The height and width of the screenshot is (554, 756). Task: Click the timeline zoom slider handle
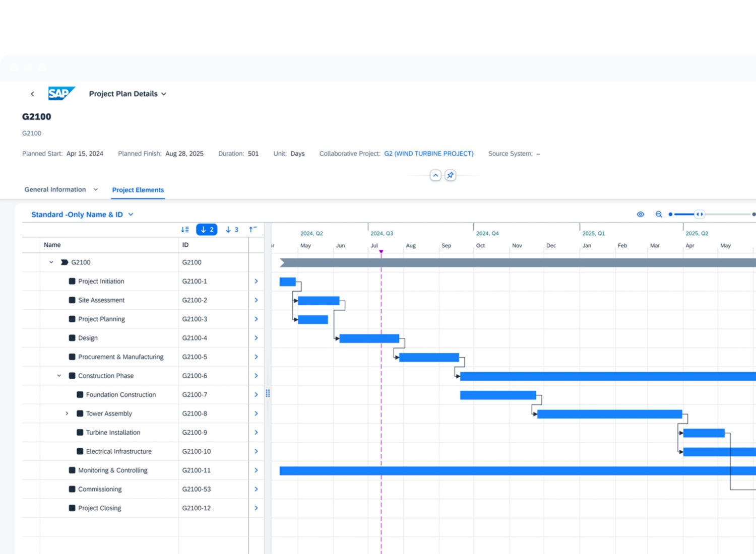click(699, 215)
